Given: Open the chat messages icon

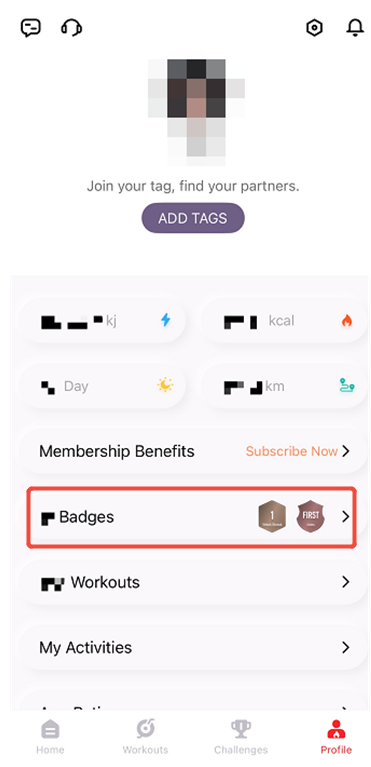Looking at the screenshot, I should pos(30,27).
